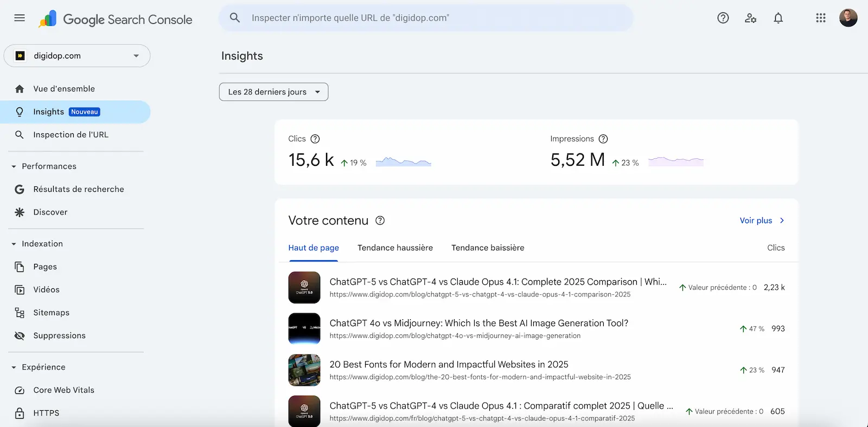868x427 pixels.
Task: Open the ChatGPT-5 vs ChatGPT-4 Complete 2025 Comparison page
Action: pyautogui.click(x=537, y=287)
